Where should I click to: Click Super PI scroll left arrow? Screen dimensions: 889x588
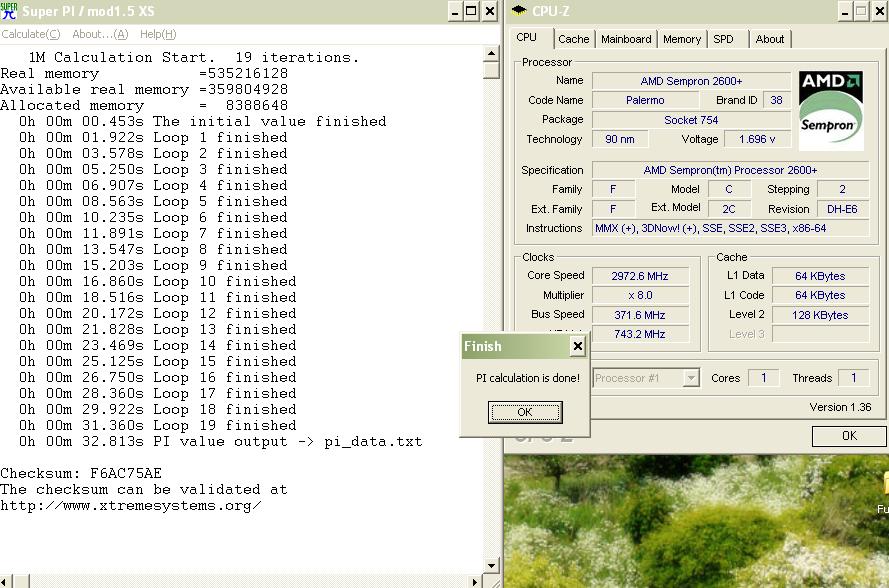(x=5, y=582)
